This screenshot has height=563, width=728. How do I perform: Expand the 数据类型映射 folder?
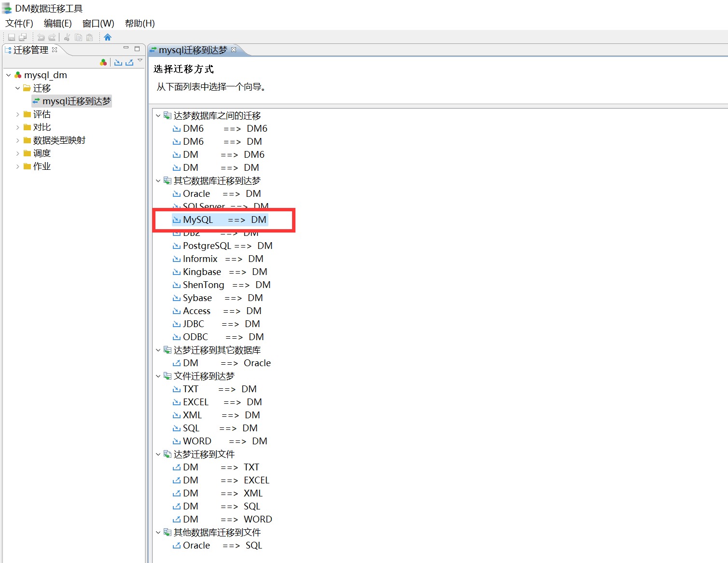click(18, 140)
